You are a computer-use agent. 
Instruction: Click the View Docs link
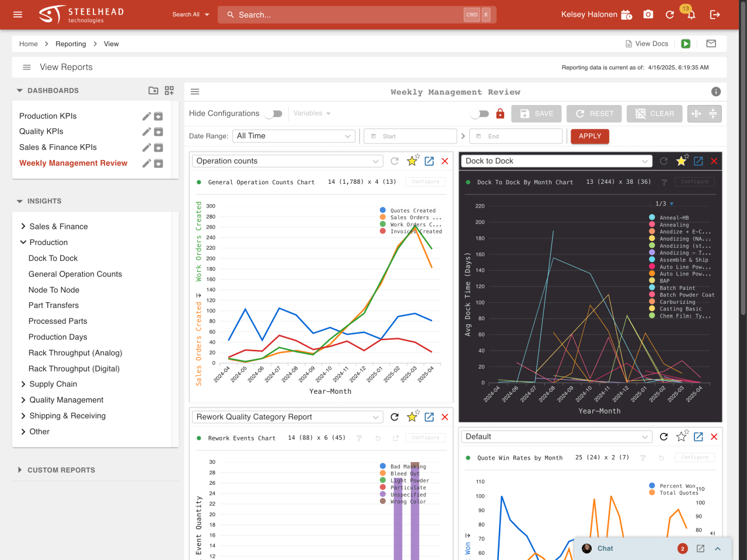tap(647, 44)
